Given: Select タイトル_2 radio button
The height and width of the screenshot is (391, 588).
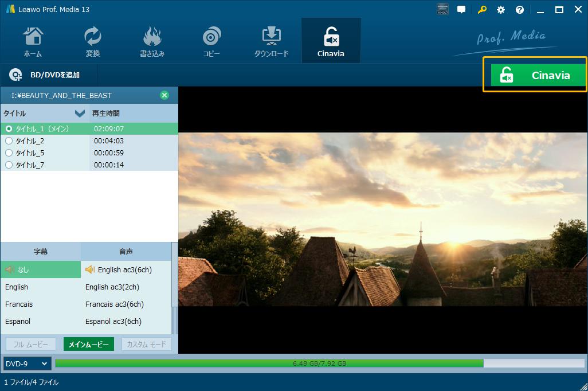Looking at the screenshot, I should 9,140.
